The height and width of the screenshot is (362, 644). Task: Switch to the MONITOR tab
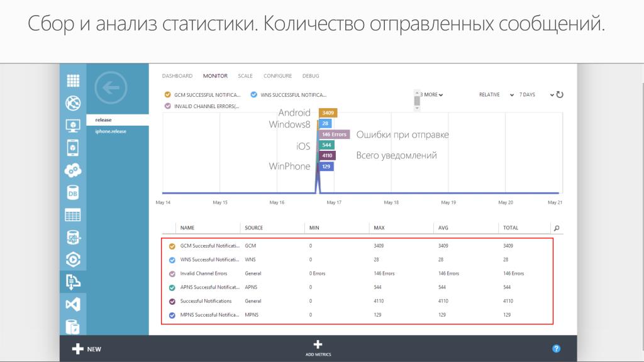[215, 76]
